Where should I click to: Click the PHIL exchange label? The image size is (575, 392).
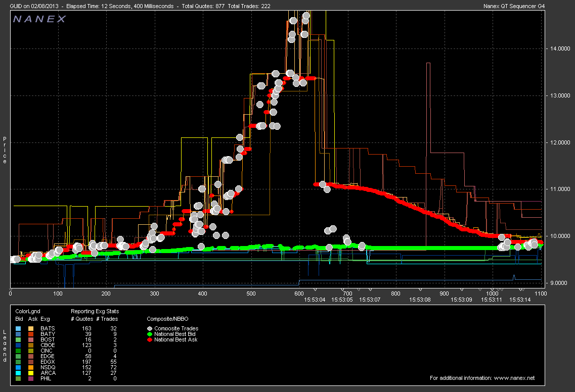coord(46,378)
